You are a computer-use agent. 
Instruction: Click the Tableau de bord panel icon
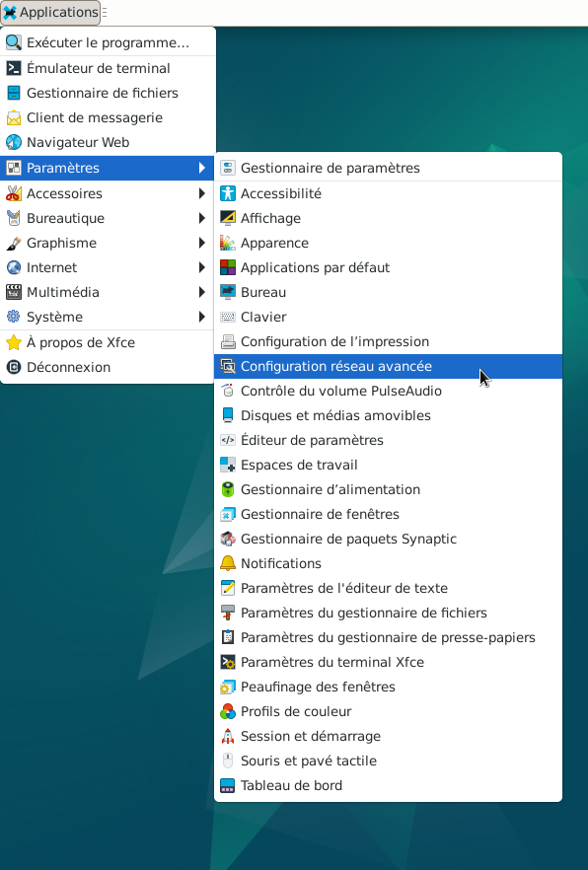point(228,785)
